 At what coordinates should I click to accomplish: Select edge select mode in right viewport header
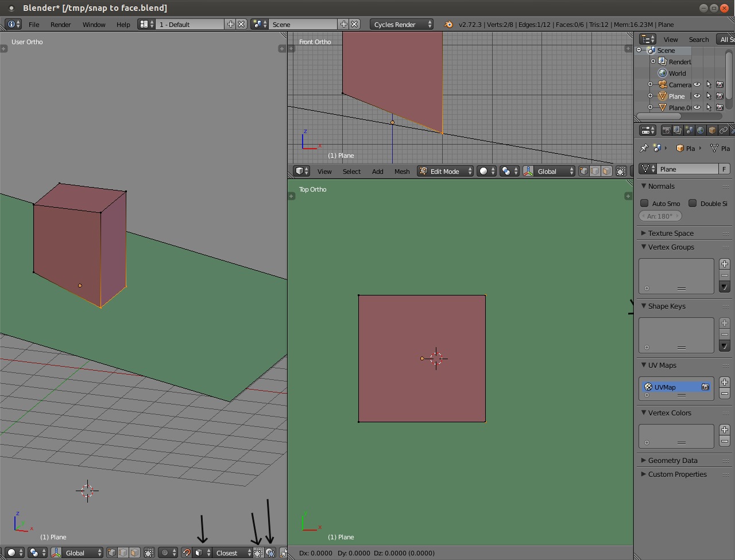coord(595,171)
